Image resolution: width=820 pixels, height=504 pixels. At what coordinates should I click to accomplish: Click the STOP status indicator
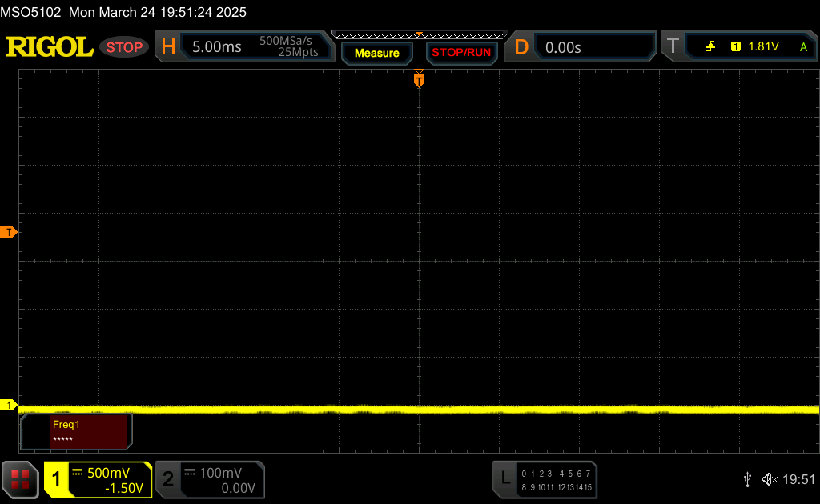pyautogui.click(x=124, y=47)
